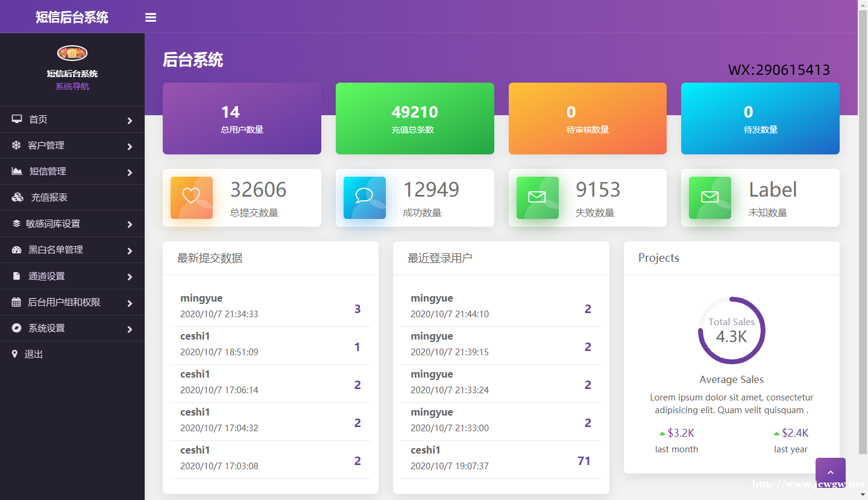Click the scroll-to-top button at bottom right
Image resolution: width=868 pixels, height=500 pixels.
pos(830,471)
